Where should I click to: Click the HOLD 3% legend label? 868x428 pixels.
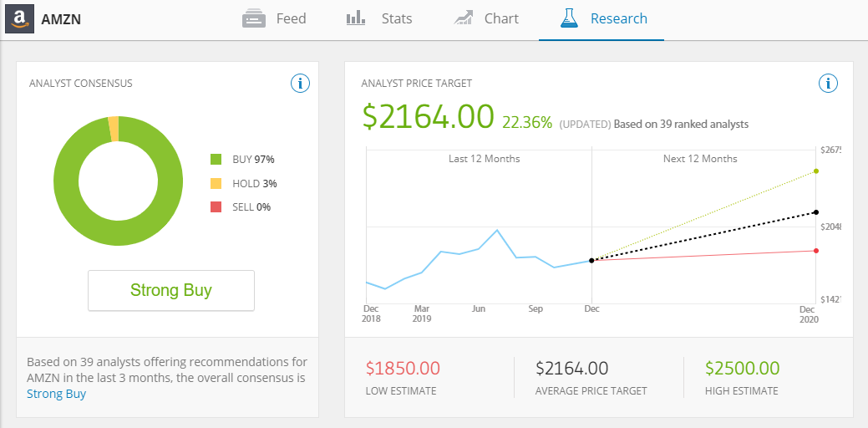(x=255, y=183)
